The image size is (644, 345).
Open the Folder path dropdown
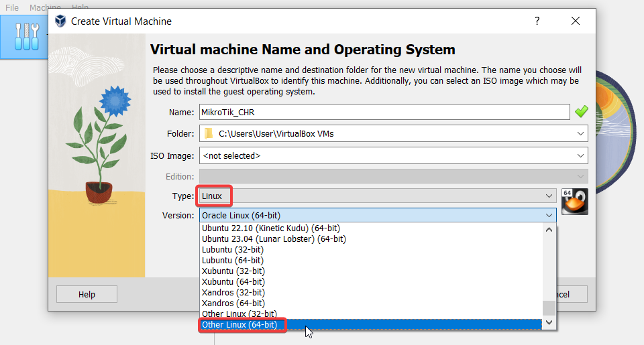tap(394, 133)
